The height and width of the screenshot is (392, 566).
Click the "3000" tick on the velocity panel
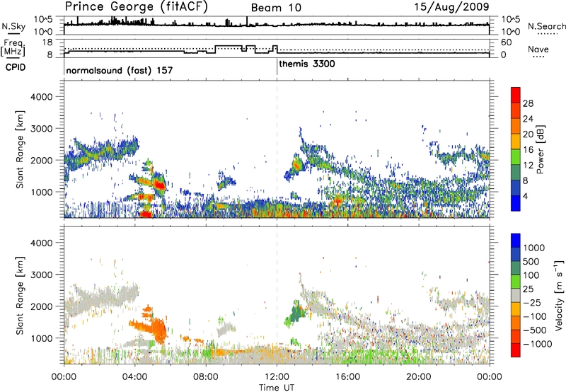pyautogui.click(x=42, y=275)
